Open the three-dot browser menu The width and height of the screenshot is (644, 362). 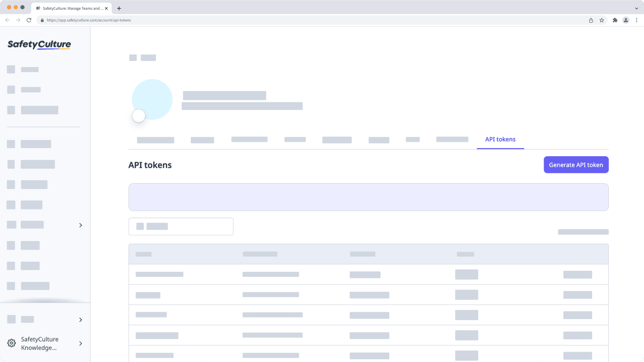click(637, 20)
